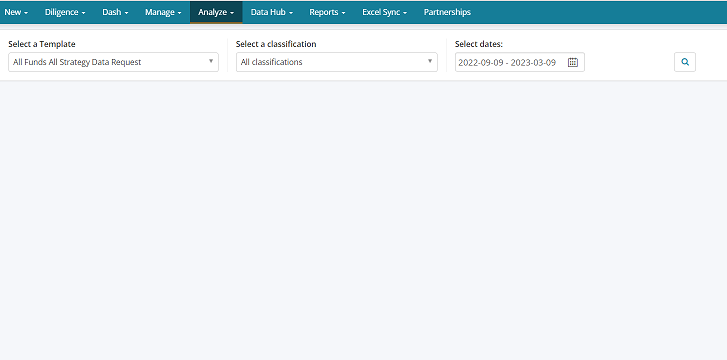The height and width of the screenshot is (360, 727).
Task: Open the Diligence menu
Action: click(x=65, y=13)
